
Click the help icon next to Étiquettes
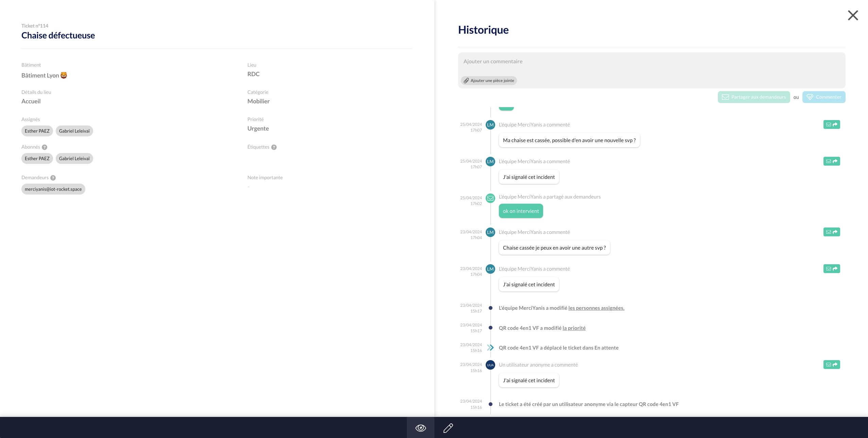tap(274, 147)
